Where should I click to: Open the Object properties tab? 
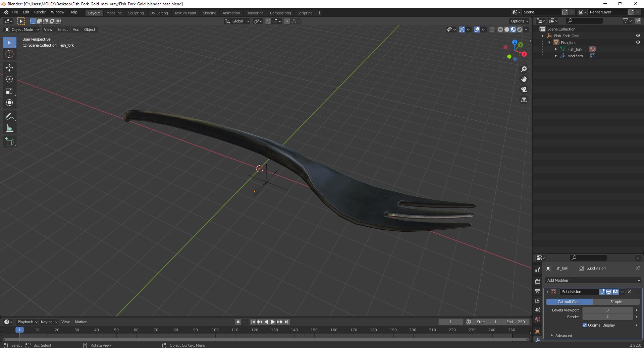(x=538, y=331)
